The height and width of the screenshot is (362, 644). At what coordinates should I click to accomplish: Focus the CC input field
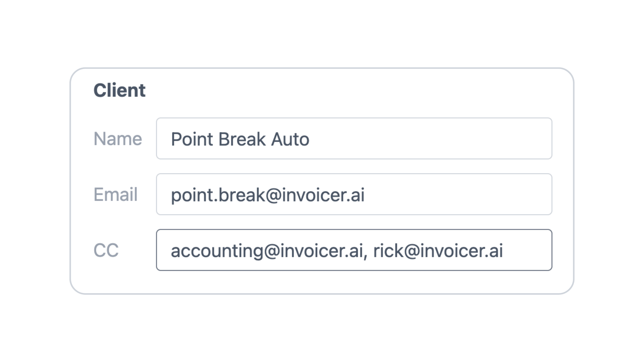coord(354,250)
